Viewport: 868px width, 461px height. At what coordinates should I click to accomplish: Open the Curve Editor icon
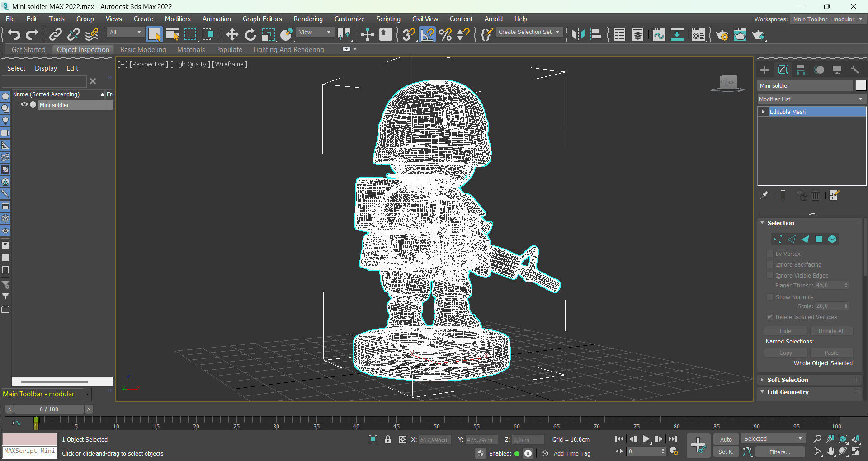659,35
